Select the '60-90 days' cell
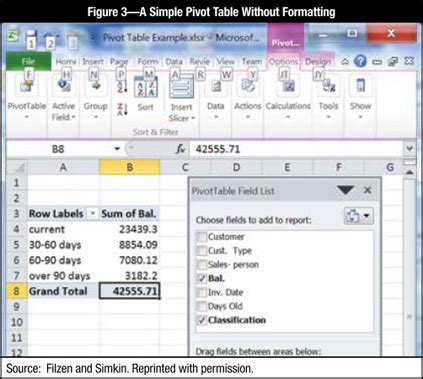 [x=63, y=260]
